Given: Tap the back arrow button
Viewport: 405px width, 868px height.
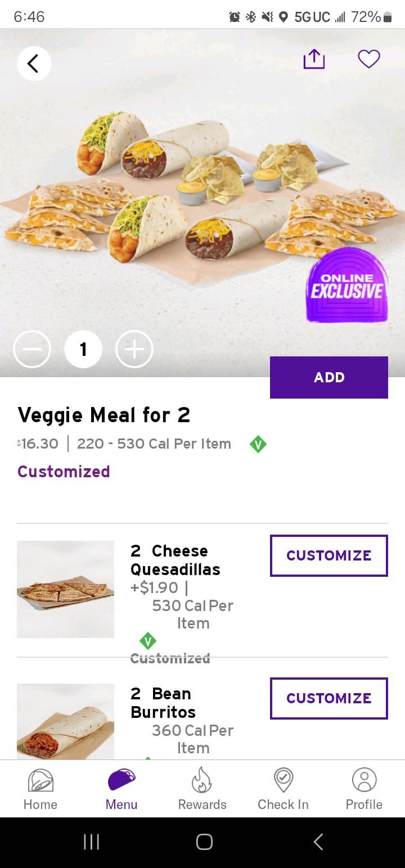Looking at the screenshot, I should point(34,64).
